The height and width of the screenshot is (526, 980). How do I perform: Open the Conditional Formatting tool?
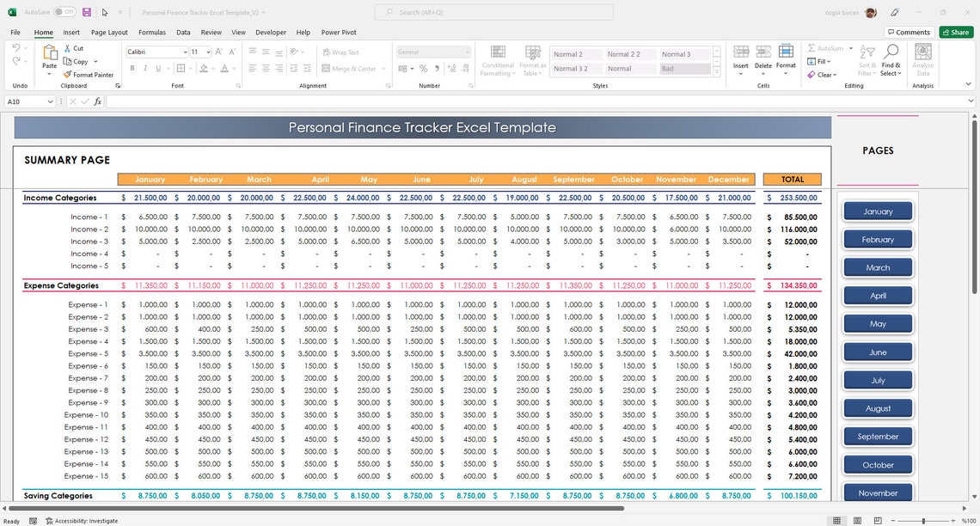(498, 60)
